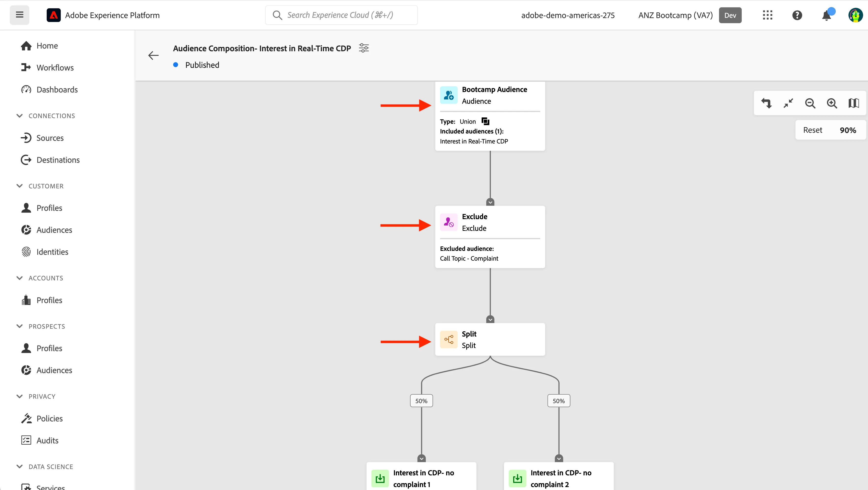Open Identities in the sidebar

(x=44, y=252)
